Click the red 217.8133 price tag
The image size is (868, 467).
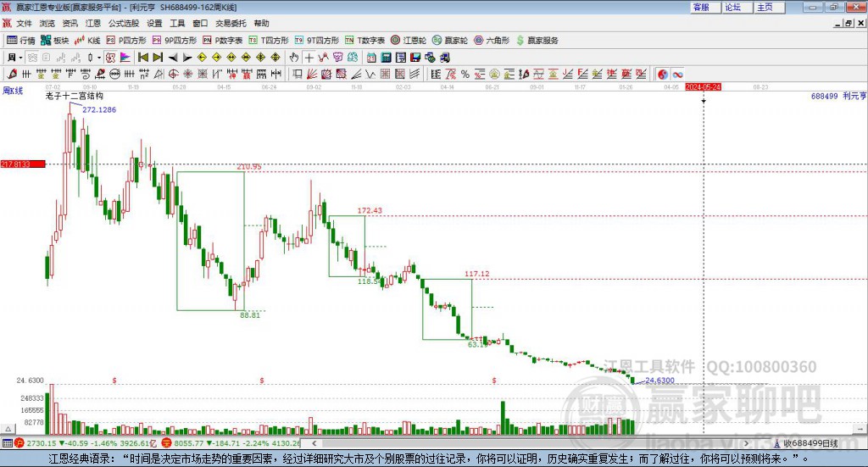coord(23,164)
